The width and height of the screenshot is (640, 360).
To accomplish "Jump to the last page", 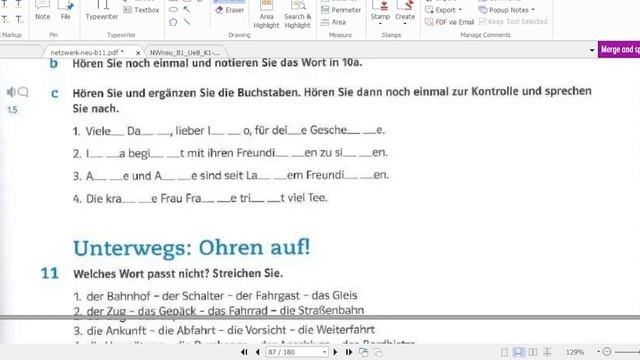I will click(349, 352).
